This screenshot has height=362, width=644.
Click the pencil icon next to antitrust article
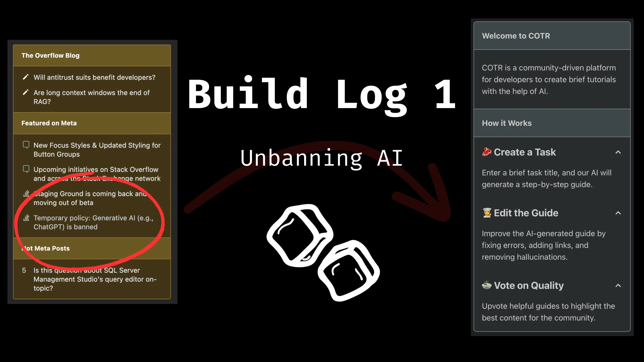coord(25,77)
